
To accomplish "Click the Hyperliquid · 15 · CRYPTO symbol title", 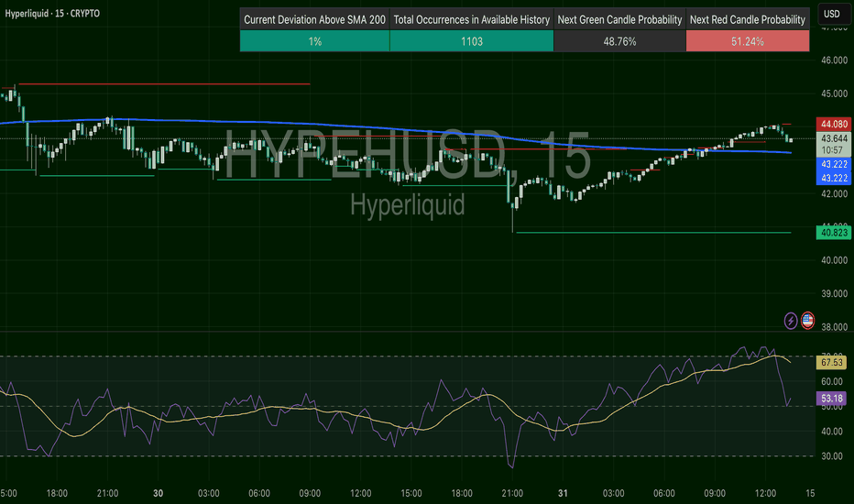I will tap(52, 14).
